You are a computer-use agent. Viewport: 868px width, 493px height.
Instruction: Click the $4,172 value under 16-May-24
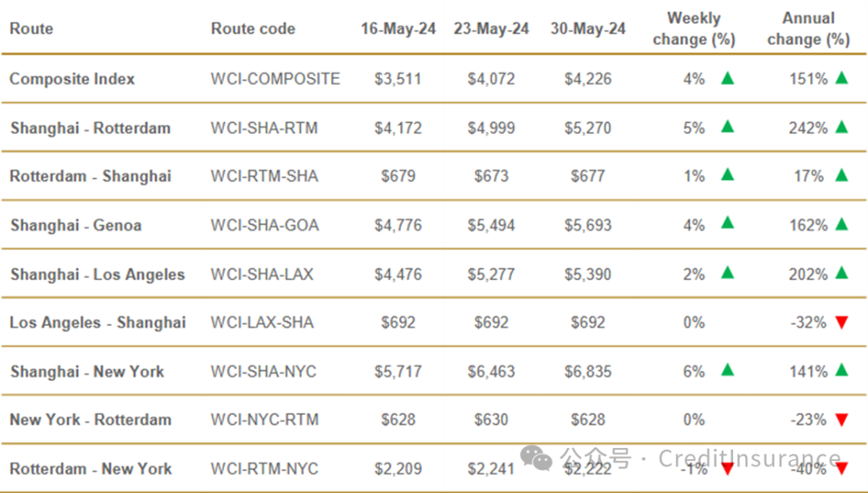pyautogui.click(x=398, y=128)
